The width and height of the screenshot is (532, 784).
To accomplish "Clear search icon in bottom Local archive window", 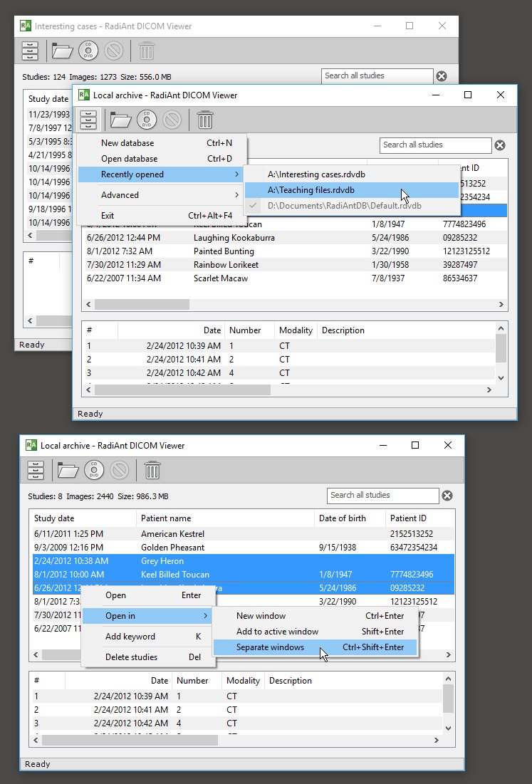I will point(447,495).
